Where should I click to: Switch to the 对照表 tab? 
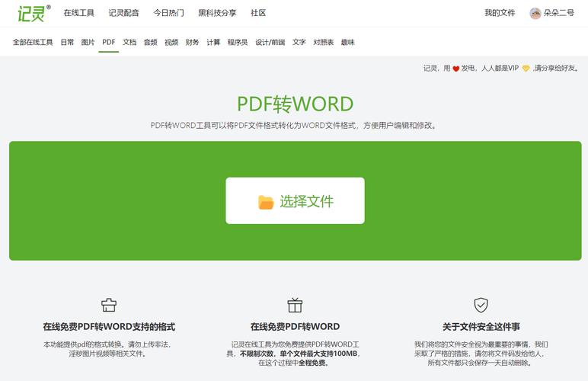pos(323,42)
